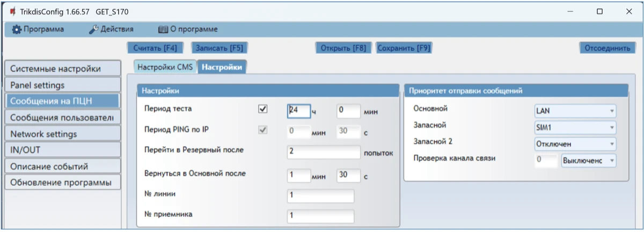Screen dimensions: 644x232
Task: Click the Сохранить [F9] button
Action: point(404,48)
